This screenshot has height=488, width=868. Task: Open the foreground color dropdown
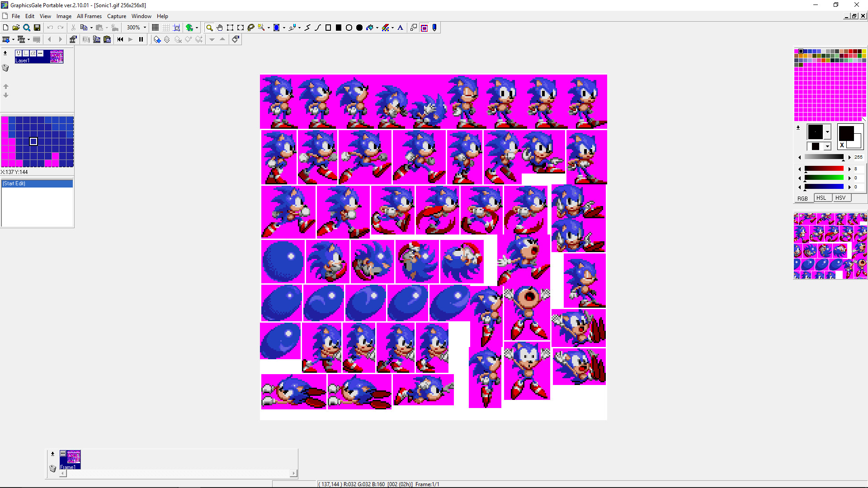point(827,132)
